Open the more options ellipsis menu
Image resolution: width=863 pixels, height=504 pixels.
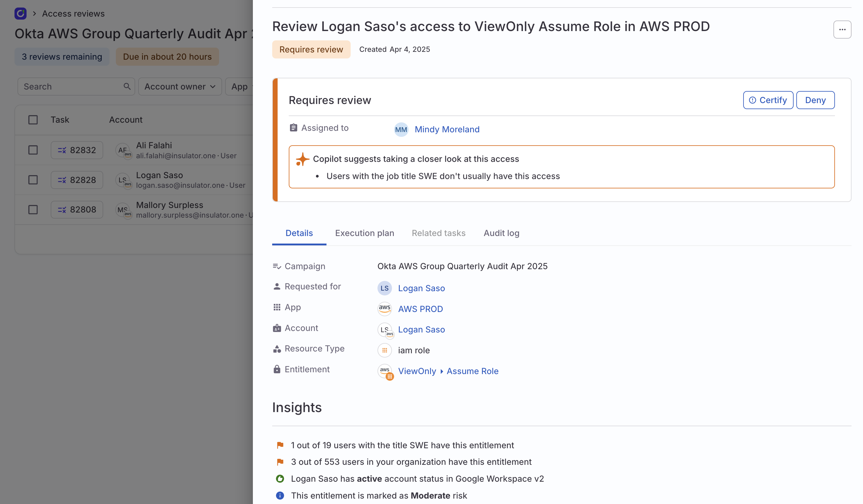[x=842, y=30]
